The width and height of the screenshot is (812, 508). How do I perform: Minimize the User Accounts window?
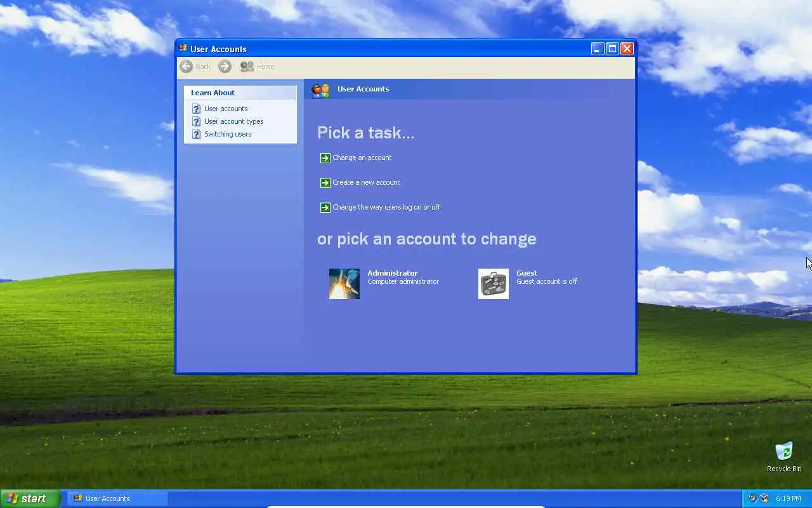598,49
